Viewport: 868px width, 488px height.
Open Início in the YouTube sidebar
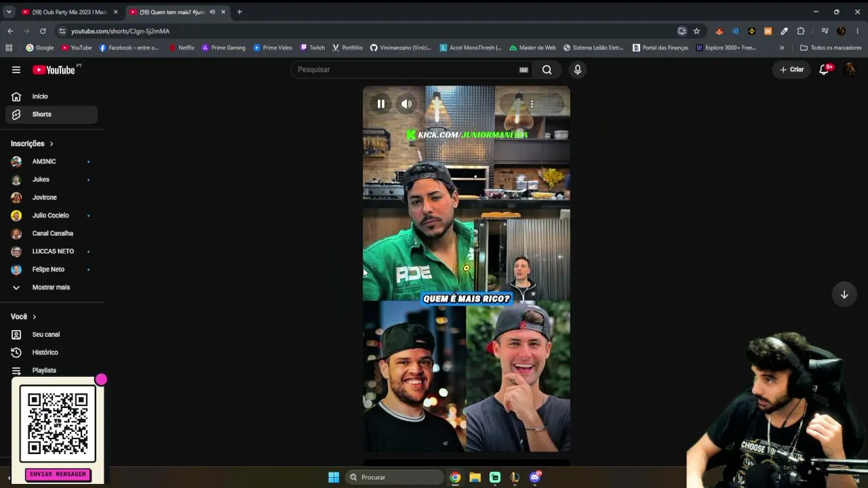(x=52, y=96)
